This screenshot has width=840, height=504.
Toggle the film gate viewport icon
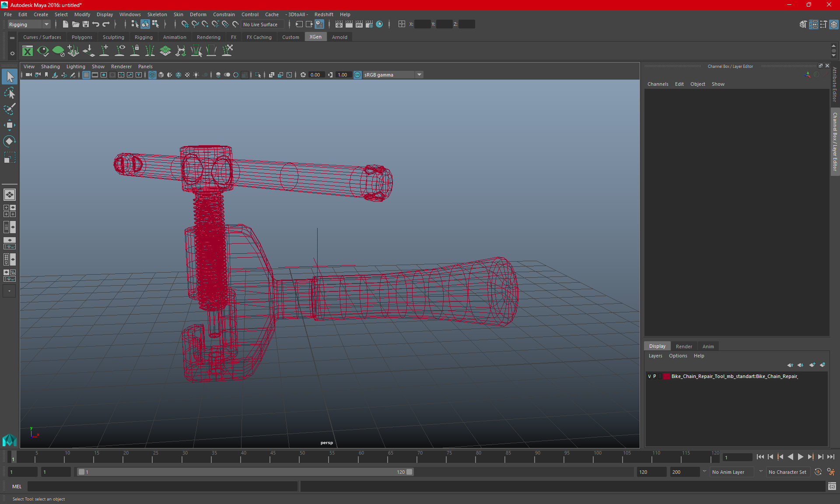point(95,75)
